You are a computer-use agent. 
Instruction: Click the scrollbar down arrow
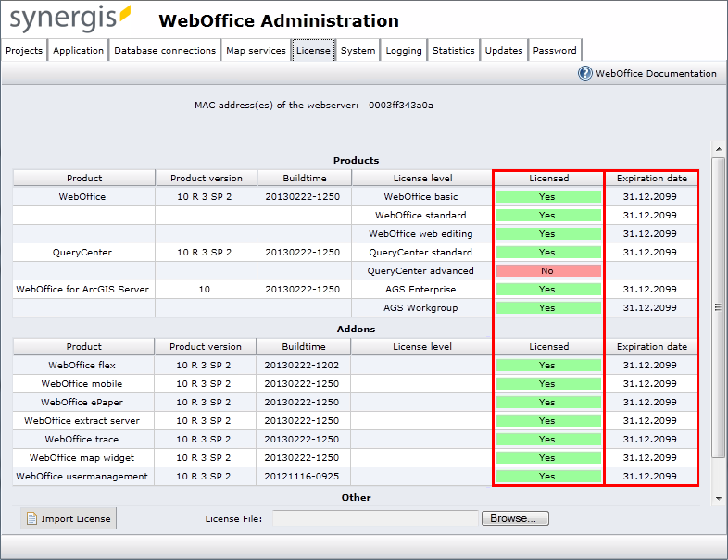tap(719, 499)
